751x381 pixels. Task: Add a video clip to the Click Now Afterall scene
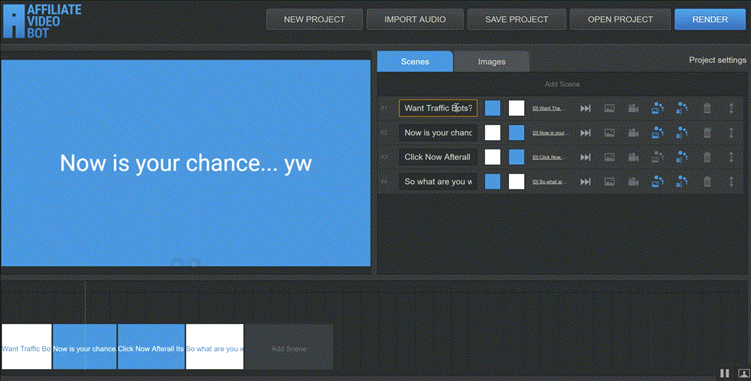tap(633, 157)
